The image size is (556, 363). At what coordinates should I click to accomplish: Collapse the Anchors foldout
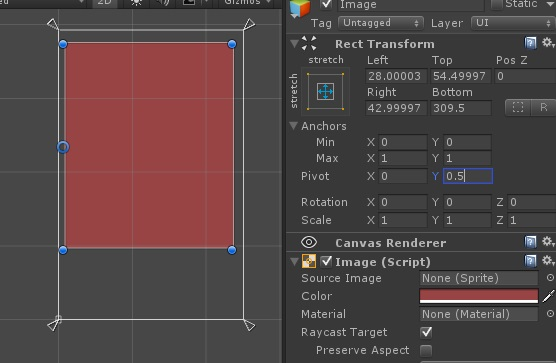point(293,125)
